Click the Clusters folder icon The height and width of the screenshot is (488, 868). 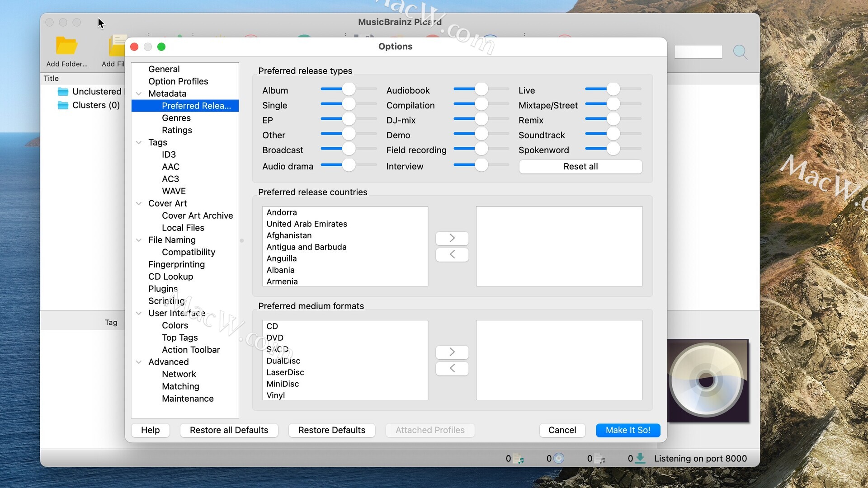63,105
